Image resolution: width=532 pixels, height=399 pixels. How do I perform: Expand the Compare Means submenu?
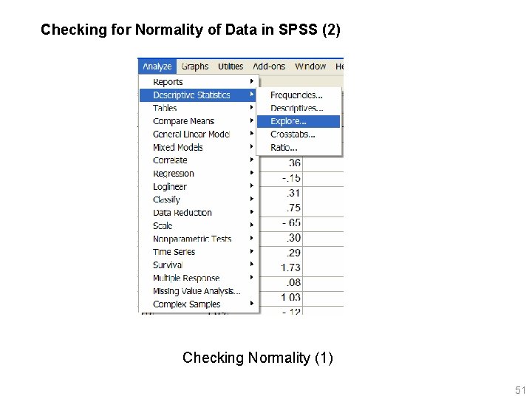pos(183,121)
